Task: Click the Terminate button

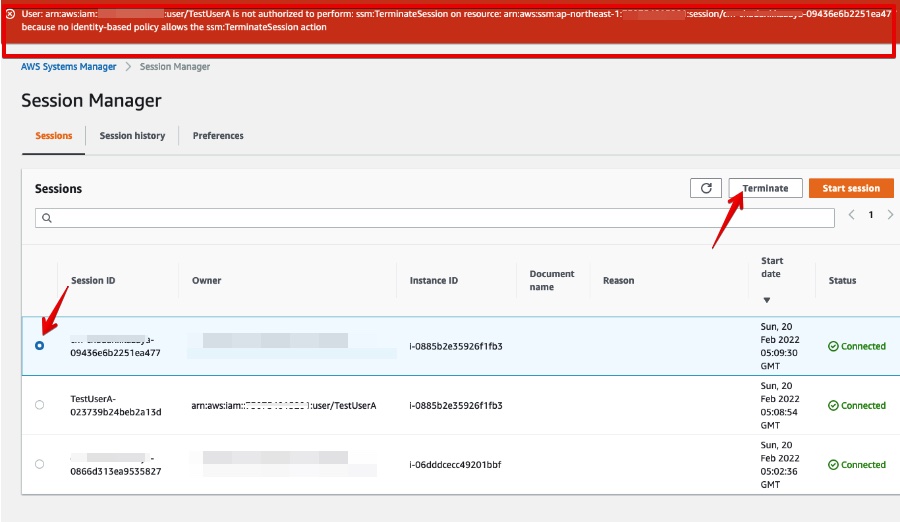Action: click(x=765, y=188)
